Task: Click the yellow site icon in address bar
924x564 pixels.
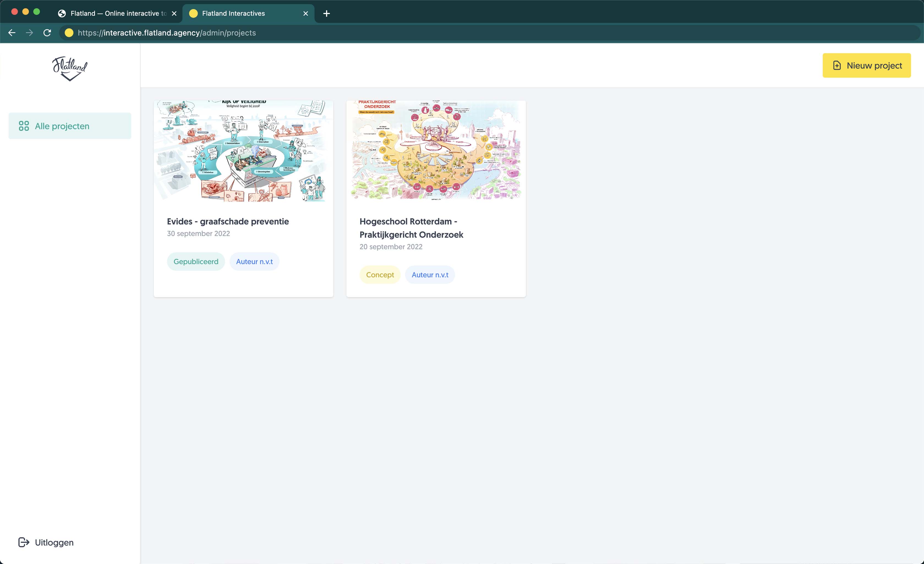Action: pyautogui.click(x=69, y=33)
